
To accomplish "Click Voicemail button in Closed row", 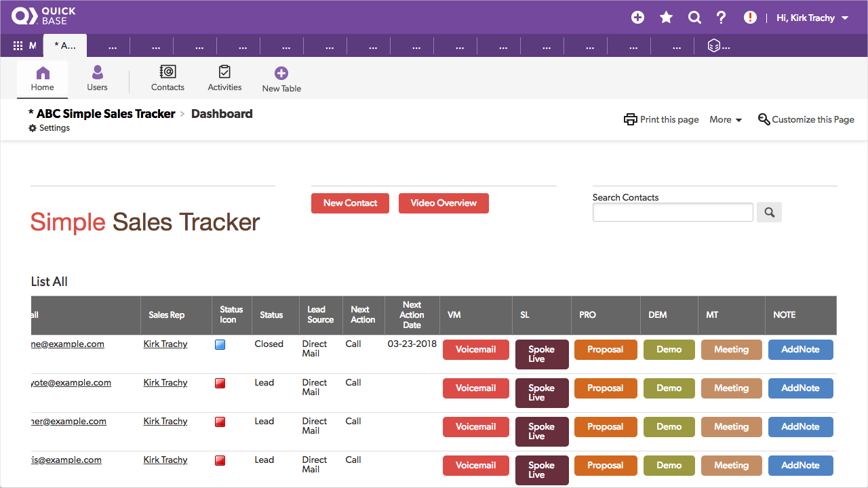I will [475, 350].
